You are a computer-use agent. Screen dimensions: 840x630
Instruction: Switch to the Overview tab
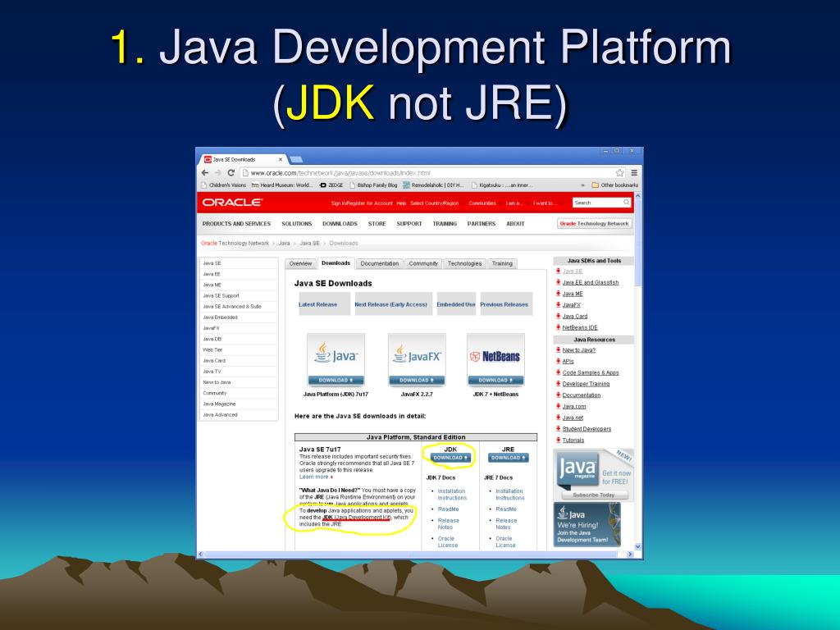point(300,263)
